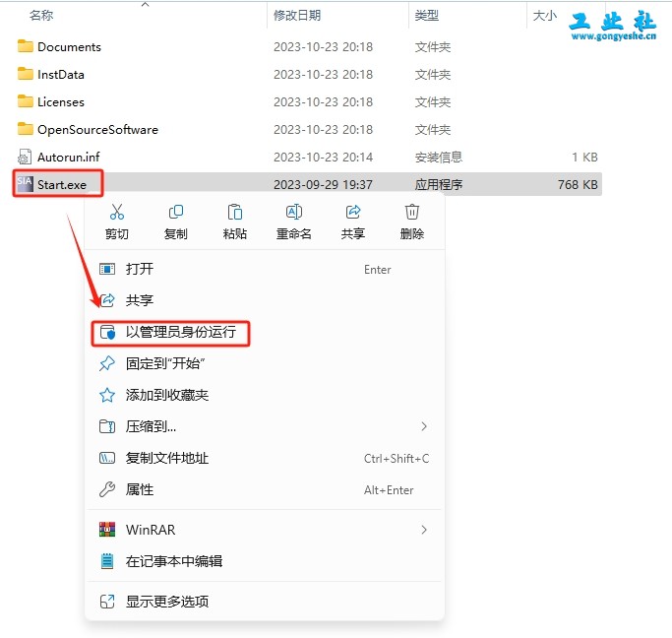
Task: Toggle sort direction arrow above 名称 column
Action: [x=146, y=4]
